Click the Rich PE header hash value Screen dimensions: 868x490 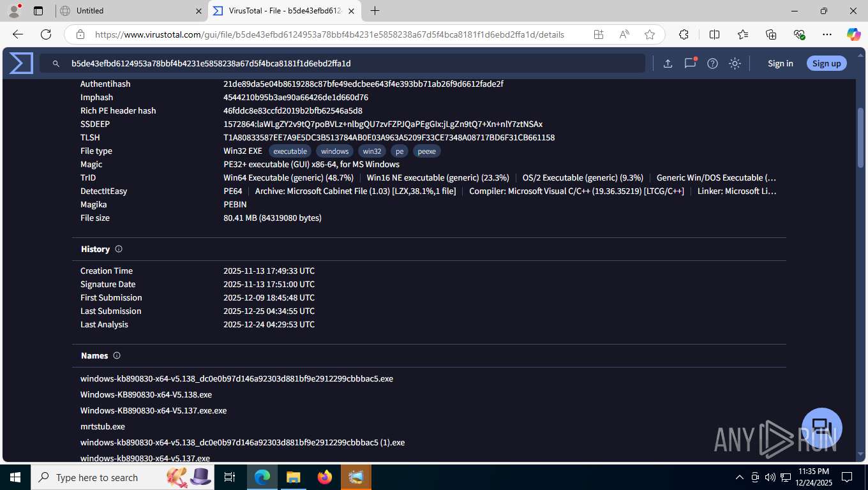click(x=293, y=110)
